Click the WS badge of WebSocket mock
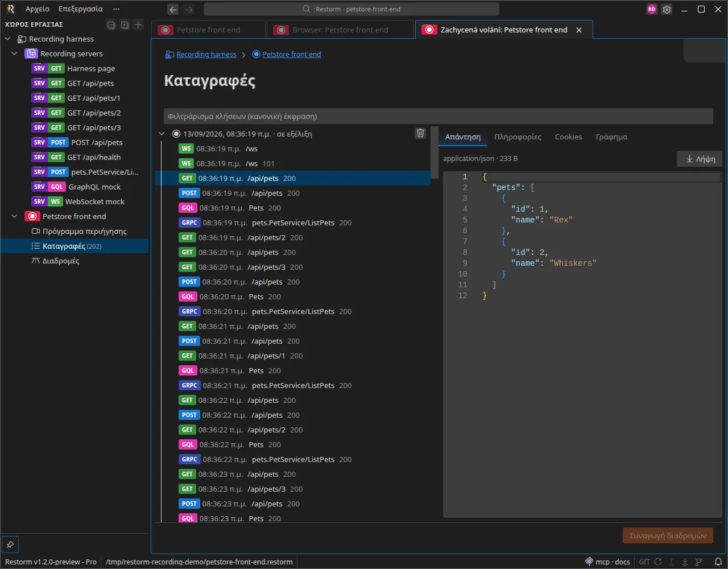 (x=55, y=202)
